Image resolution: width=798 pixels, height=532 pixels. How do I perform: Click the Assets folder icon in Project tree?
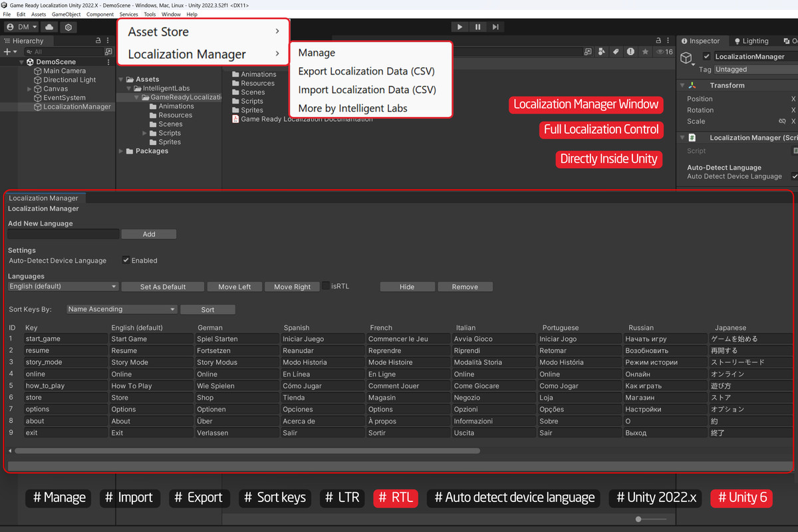(x=130, y=79)
